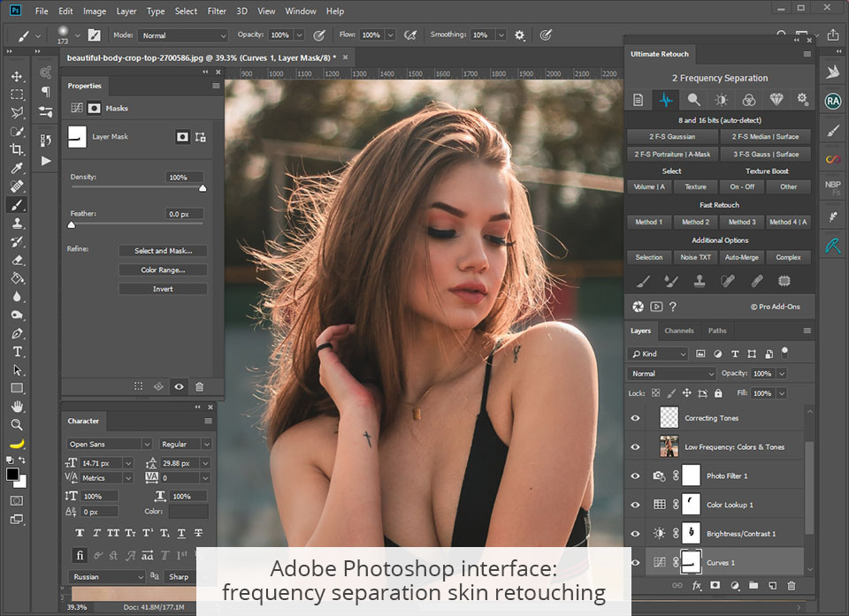Click the stamp icon in Ultimate Retouch
Screen dimensions: 849x616
700,281
